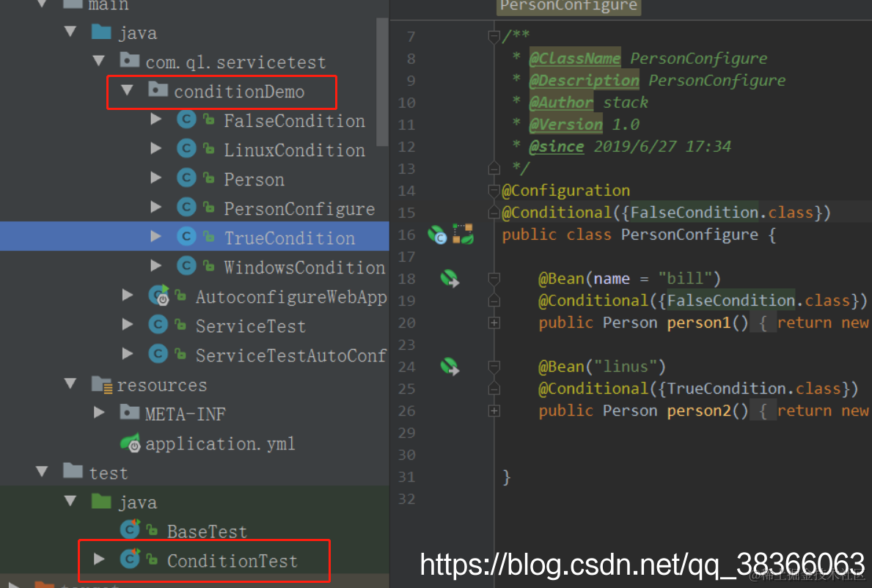The width and height of the screenshot is (872, 588).
Task: Expand the ServiceTestAutoConf class node
Action: (x=128, y=354)
